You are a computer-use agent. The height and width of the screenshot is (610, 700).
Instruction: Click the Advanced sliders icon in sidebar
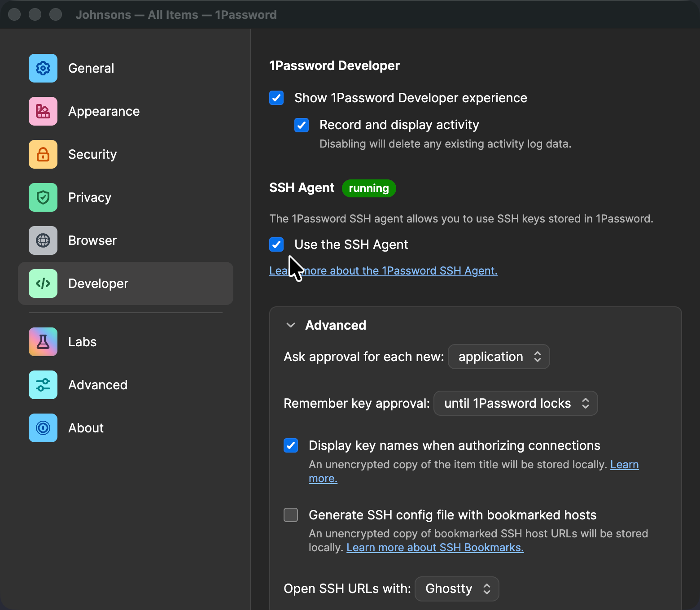[x=43, y=385]
